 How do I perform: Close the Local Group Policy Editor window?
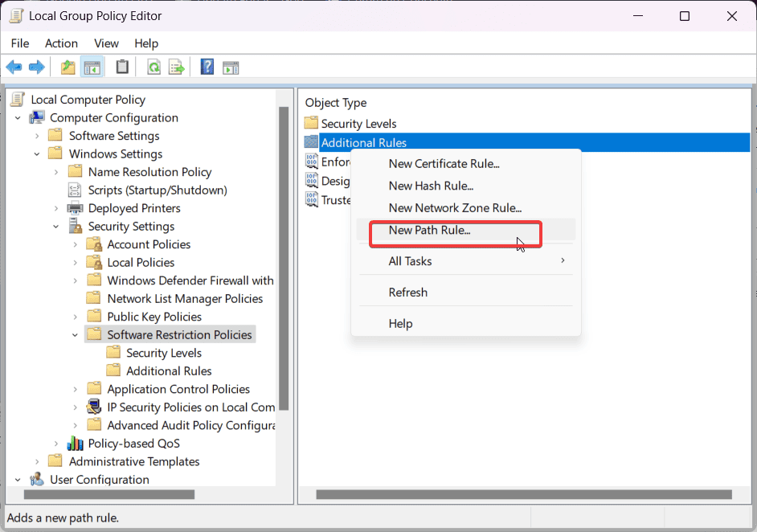click(x=732, y=16)
